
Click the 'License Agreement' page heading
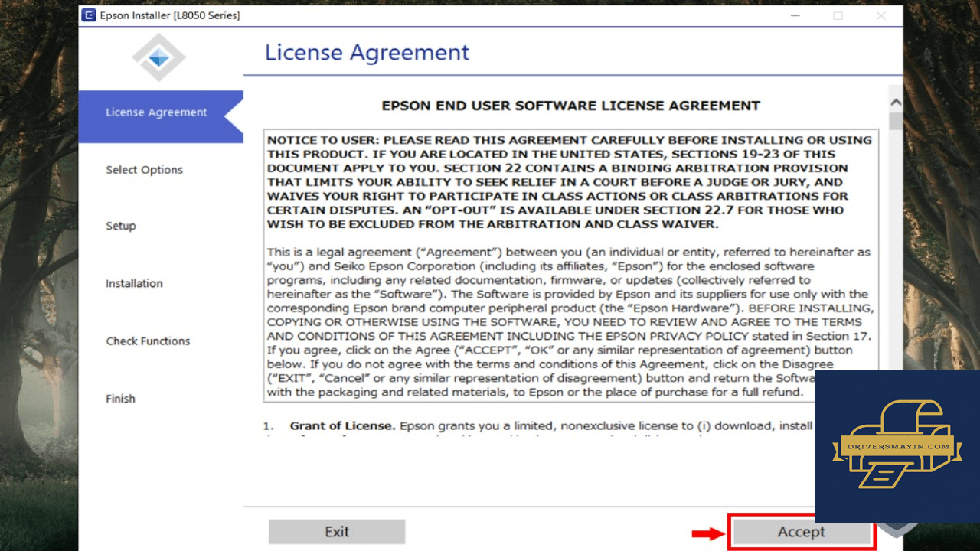point(367,52)
